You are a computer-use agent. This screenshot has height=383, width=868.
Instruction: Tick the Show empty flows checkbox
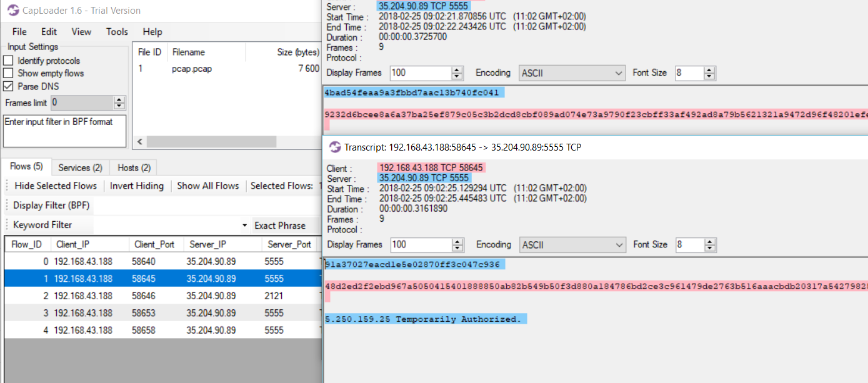coord(8,73)
